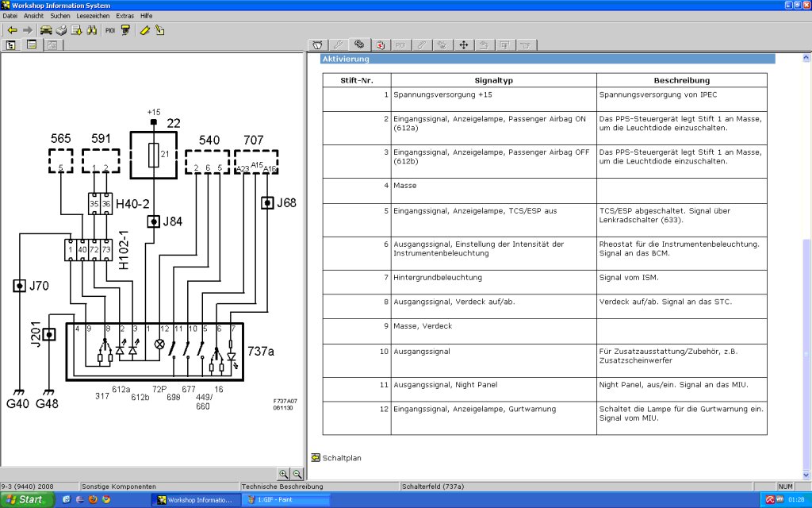Open search with the binoculars icon

coord(92,31)
